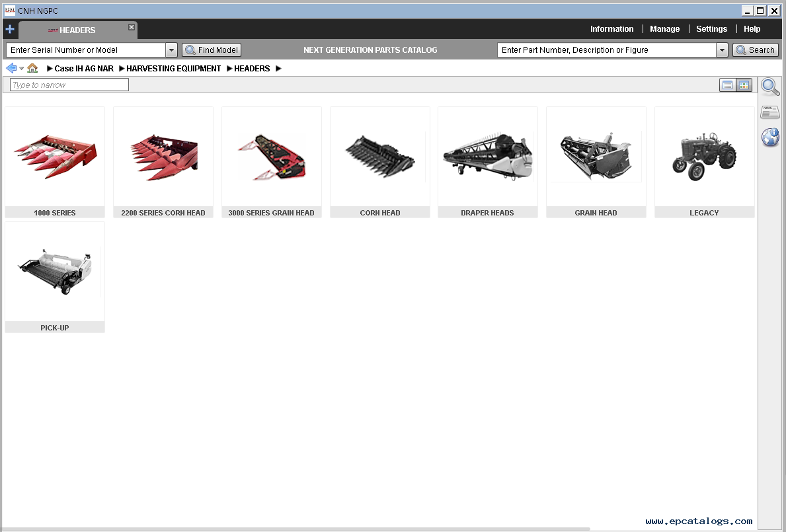Click the CORN HEAD label
The height and width of the screenshot is (532, 786).
click(x=380, y=212)
